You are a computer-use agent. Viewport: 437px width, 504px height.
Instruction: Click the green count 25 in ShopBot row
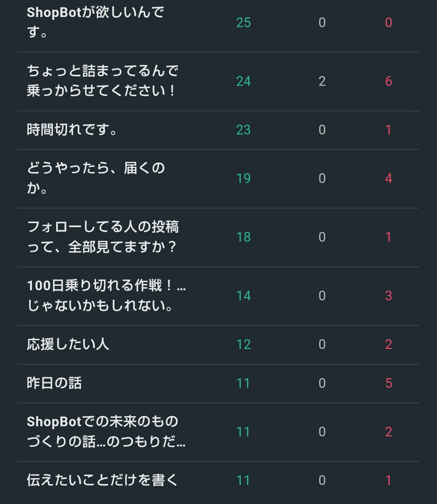tap(244, 23)
